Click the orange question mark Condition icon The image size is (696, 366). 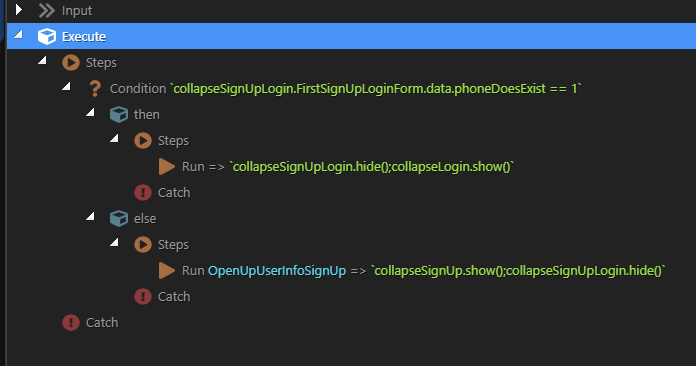tap(95, 89)
